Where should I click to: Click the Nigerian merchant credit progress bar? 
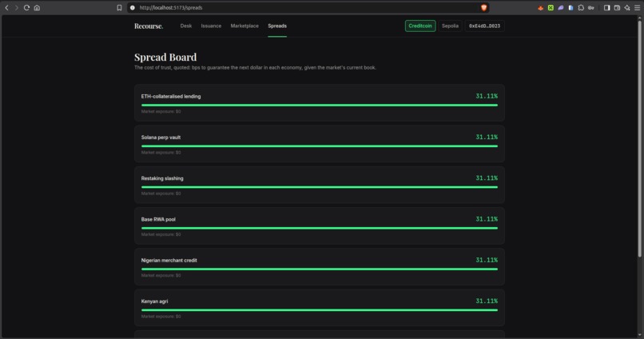tap(320, 269)
